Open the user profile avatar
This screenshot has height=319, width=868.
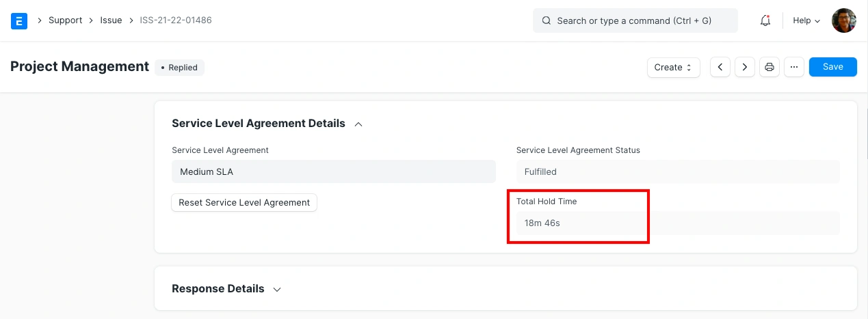843,20
